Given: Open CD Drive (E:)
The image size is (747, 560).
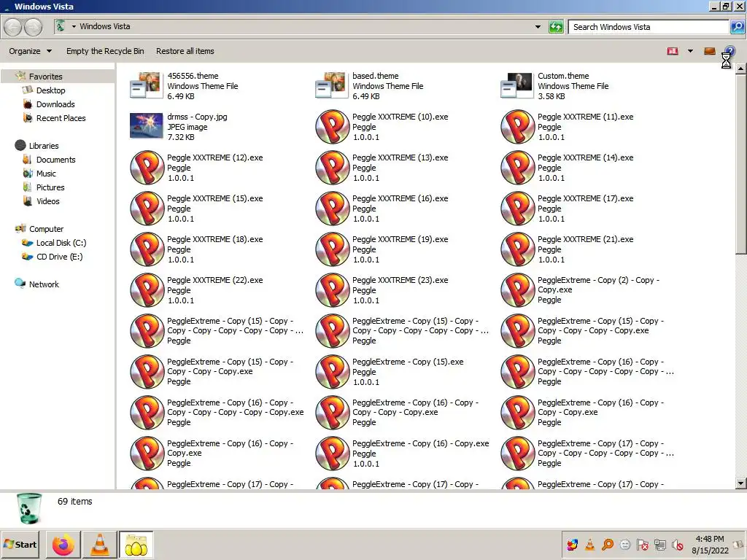Looking at the screenshot, I should 59,256.
